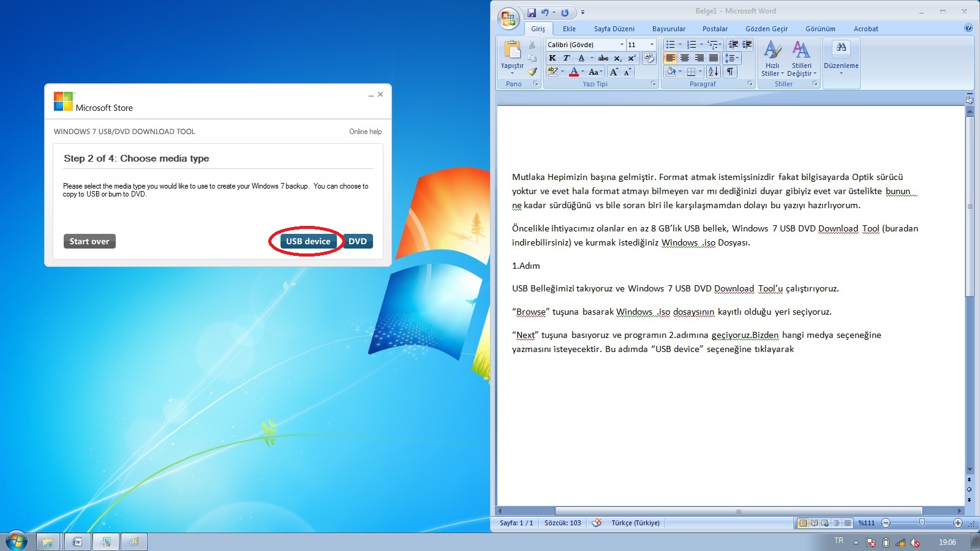Clear formatting with the eraser icon
The image size is (980, 551).
click(x=649, y=58)
